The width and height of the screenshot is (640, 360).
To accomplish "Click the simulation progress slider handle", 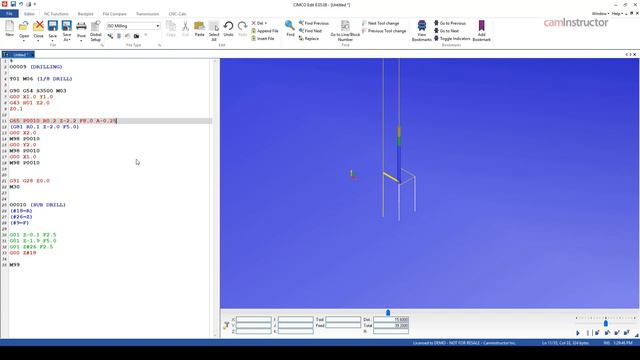I will [x=388, y=313].
